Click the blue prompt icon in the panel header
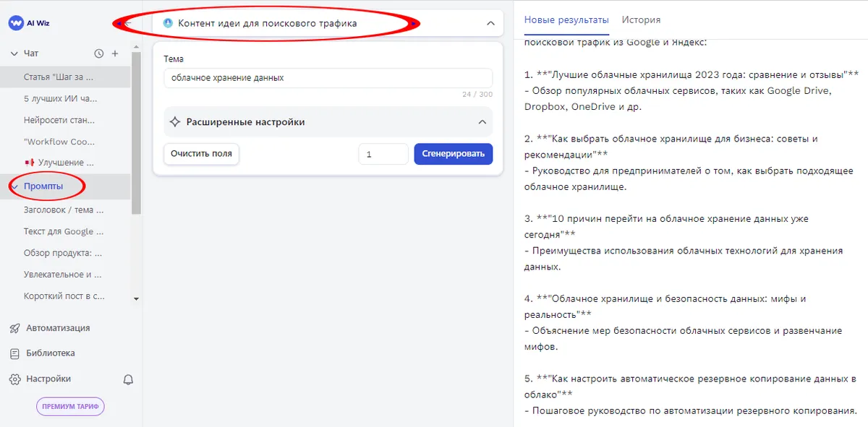The height and width of the screenshot is (427, 868). [x=168, y=22]
